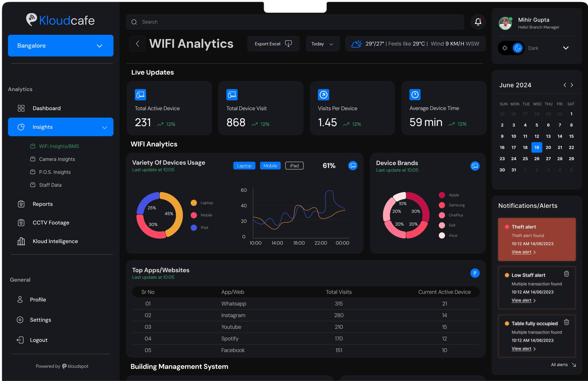588x381 pixels.
Task: Go to the Dashboard menu item
Action: (x=47, y=108)
